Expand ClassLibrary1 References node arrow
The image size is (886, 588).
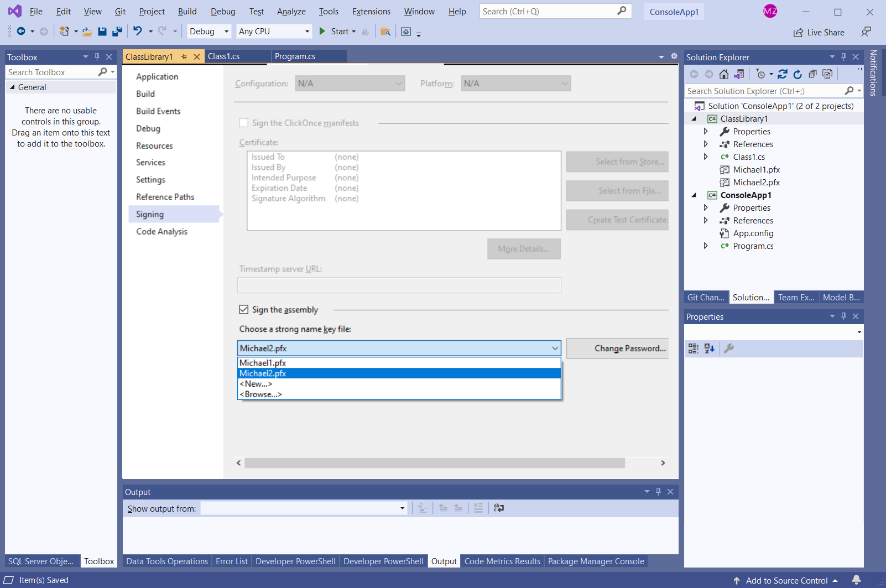[x=706, y=144]
